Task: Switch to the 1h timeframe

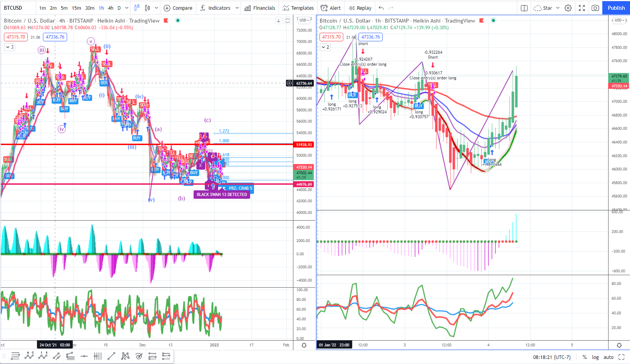Action: 101,8
